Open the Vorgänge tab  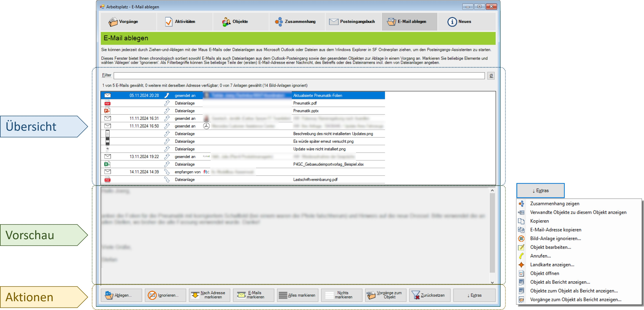[129, 22]
